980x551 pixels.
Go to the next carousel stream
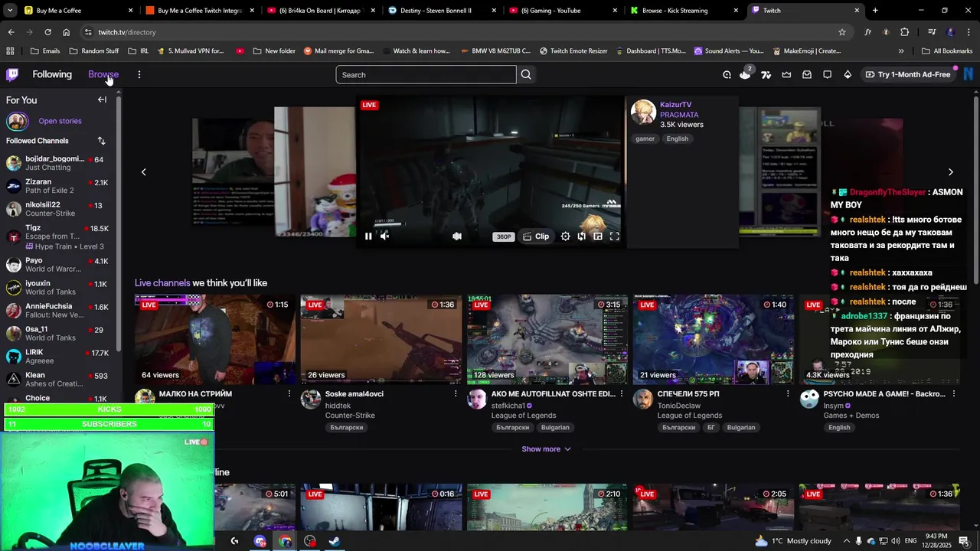(x=951, y=172)
